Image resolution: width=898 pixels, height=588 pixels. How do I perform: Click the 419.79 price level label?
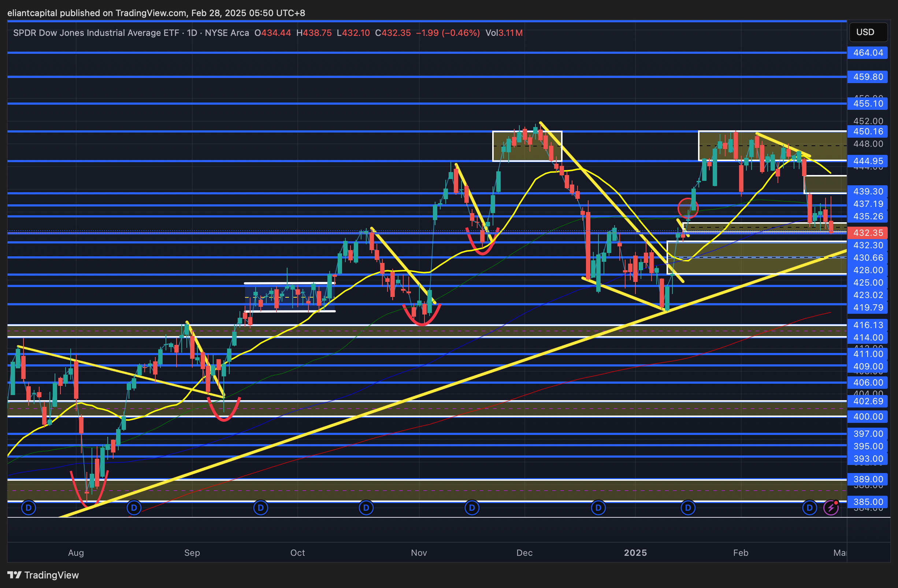click(867, 308)
